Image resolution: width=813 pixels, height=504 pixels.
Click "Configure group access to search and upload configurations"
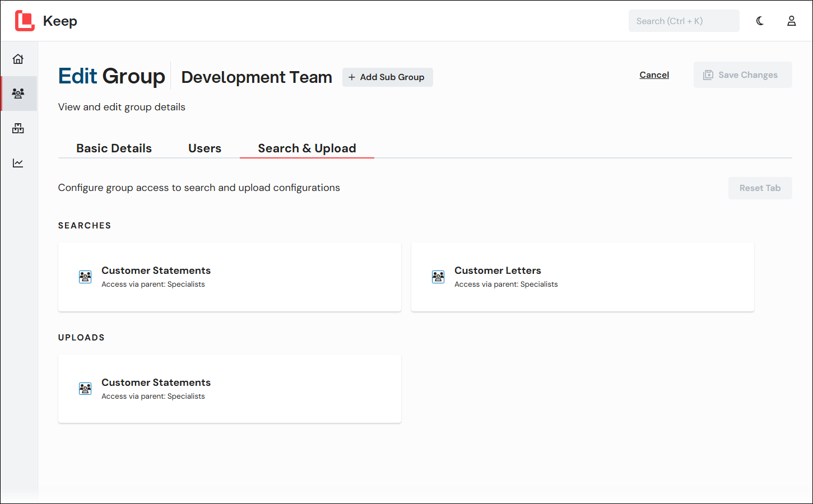pos(199,188)
